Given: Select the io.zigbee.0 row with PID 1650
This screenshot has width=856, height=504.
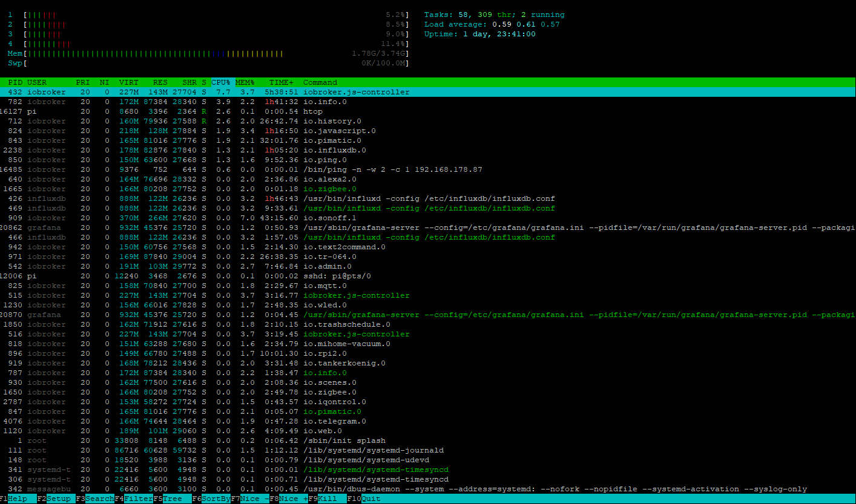Looking at the screenshot, I should (428, 392).
